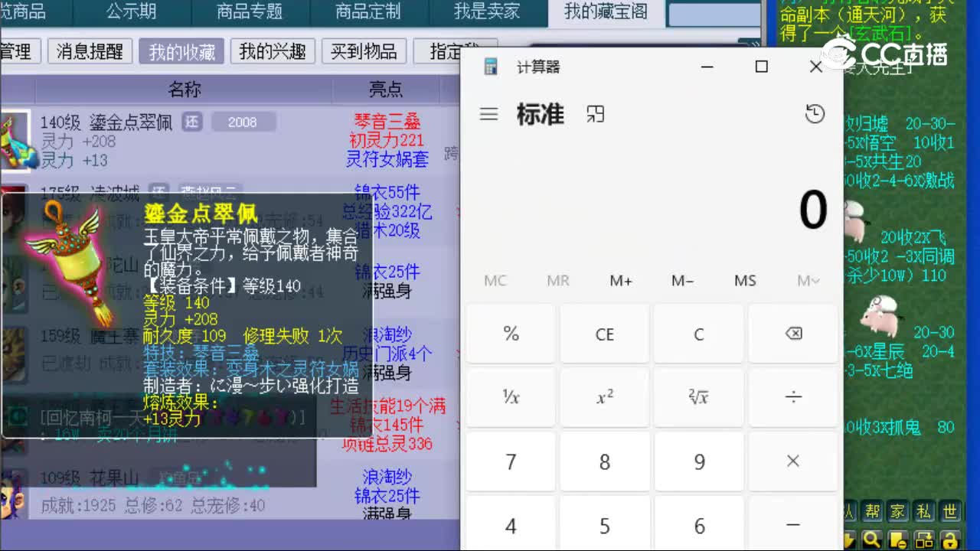Click the 亮点 column header

click(x=386, y=90)
